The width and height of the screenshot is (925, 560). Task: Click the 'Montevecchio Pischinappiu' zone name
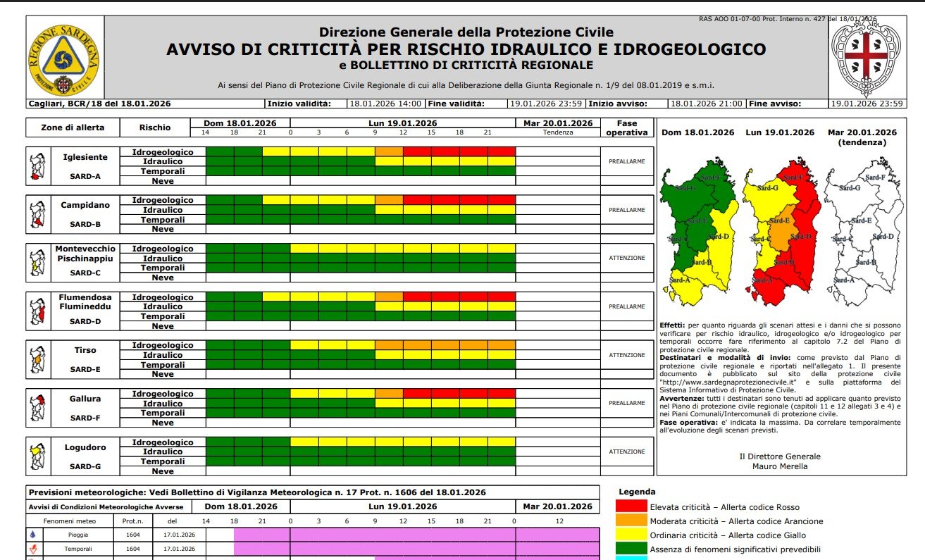point(86,254)
